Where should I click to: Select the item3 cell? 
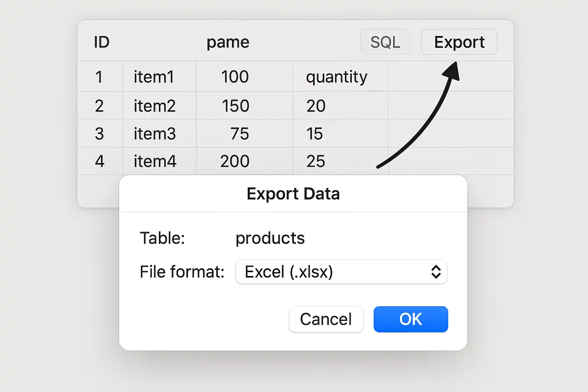(x=160, y=134)
